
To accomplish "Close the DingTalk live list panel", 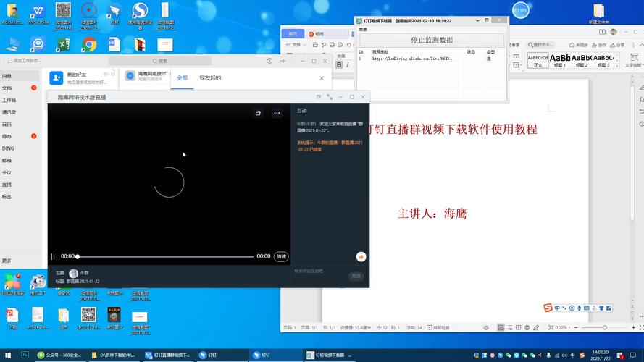I will pos(322,78).
